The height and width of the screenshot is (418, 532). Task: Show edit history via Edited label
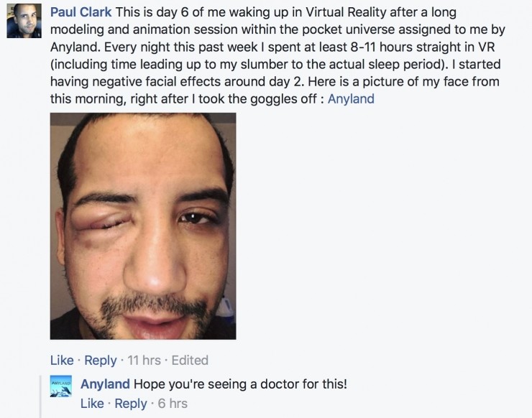click(x=190, y=360)
